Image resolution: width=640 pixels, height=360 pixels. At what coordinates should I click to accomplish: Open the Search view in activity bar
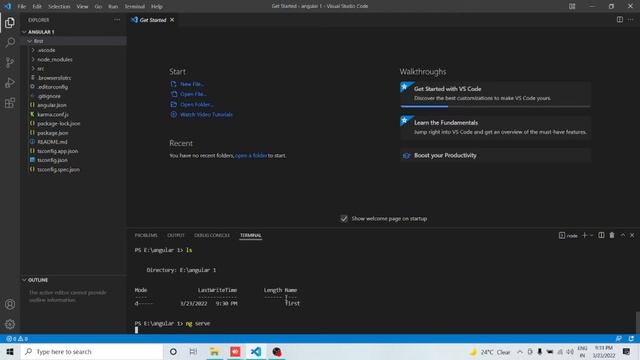click(x=10, y=42)
